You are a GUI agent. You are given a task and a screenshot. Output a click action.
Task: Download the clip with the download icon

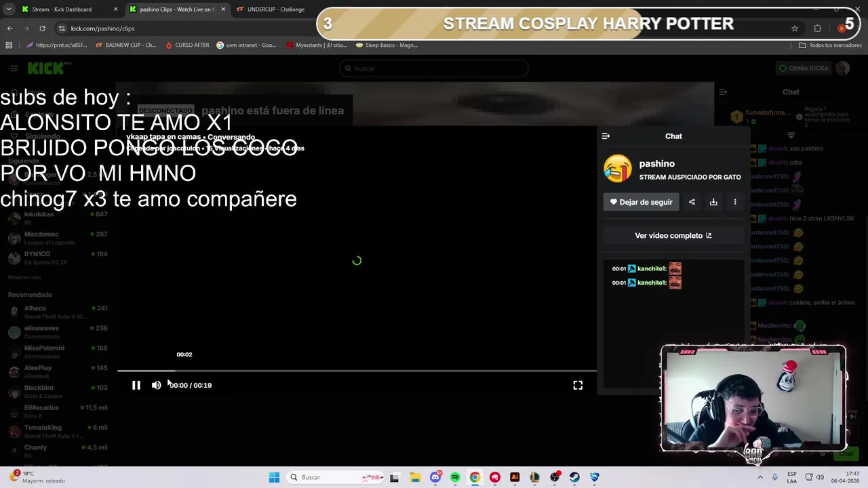pyautogui.click(x=713, y=202)
